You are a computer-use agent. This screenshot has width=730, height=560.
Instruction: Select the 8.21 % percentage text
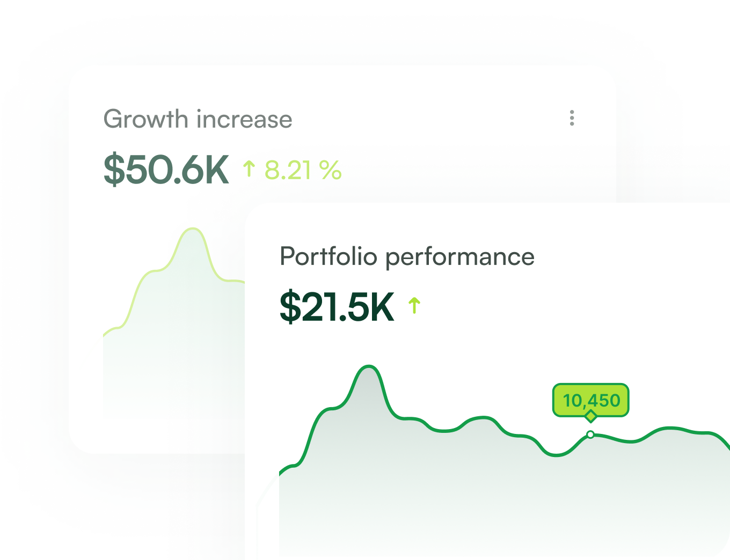tap(303, 171)
